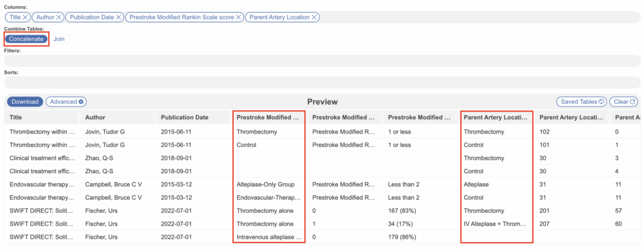Image resolution: width=644 pixels, height=252 pixels.
Task: Click the Columns selection field
Action: [478, 17]
